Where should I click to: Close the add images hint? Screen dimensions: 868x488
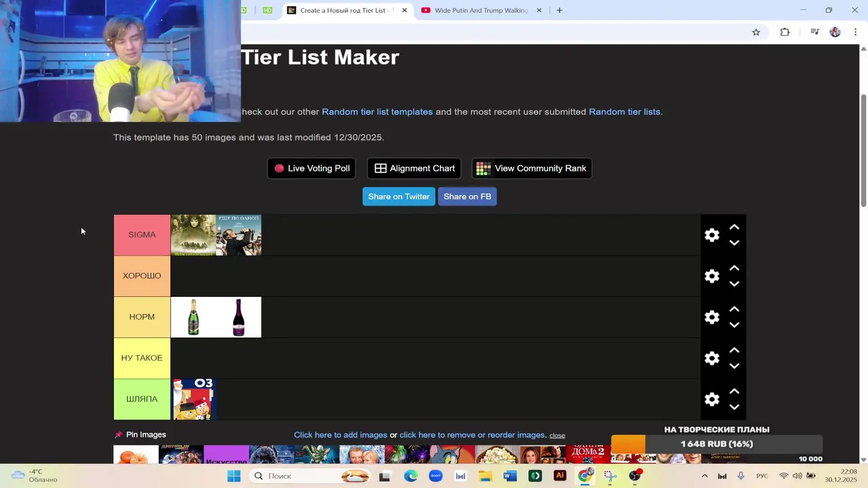tap(557, 435)
